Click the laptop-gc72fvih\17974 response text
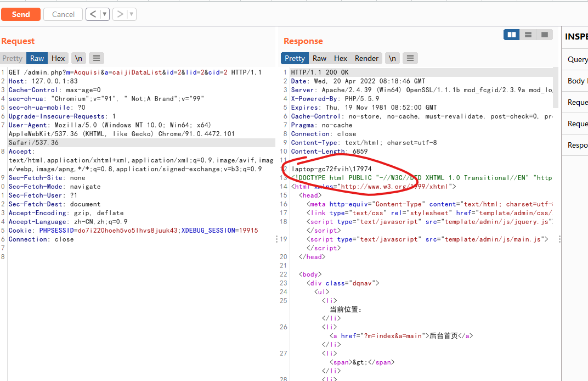This screenshot has width=588, height=381. [x=331, y=169]
